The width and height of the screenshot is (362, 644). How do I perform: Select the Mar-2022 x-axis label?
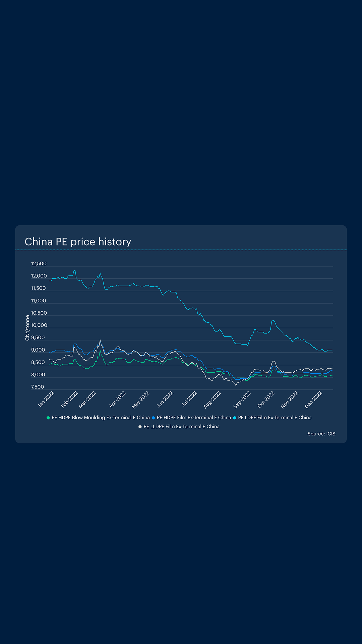coord(87,399)
